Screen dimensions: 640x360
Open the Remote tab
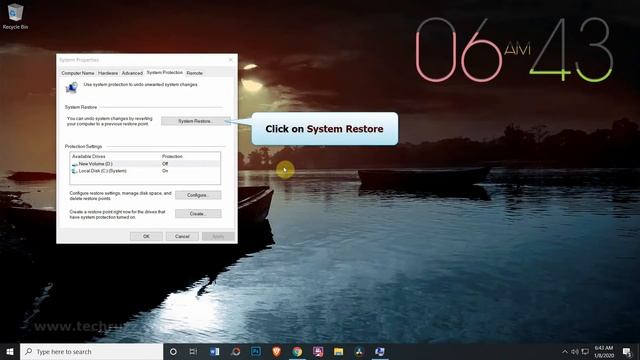coord(194,73)
